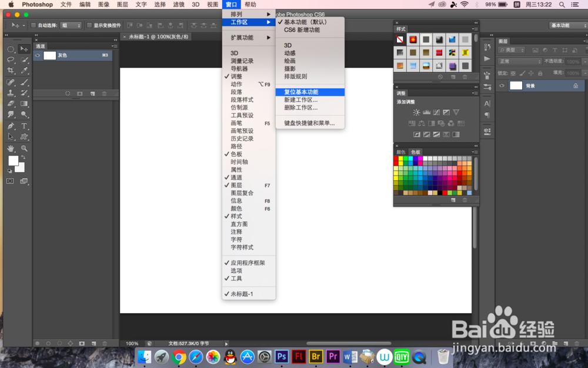The image size is (588, 368).
Task: Select the Path Selection tool
Action: (x=11, y=137)
